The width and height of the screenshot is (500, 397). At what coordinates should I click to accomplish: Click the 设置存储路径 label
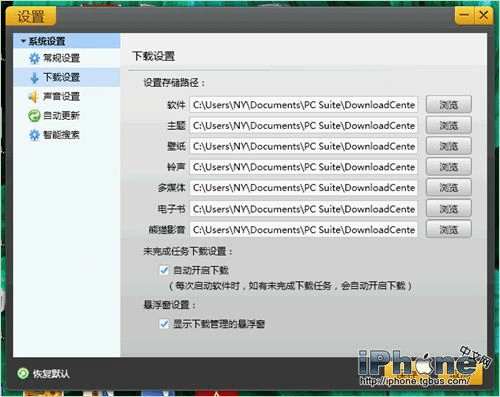pos(174,82)
